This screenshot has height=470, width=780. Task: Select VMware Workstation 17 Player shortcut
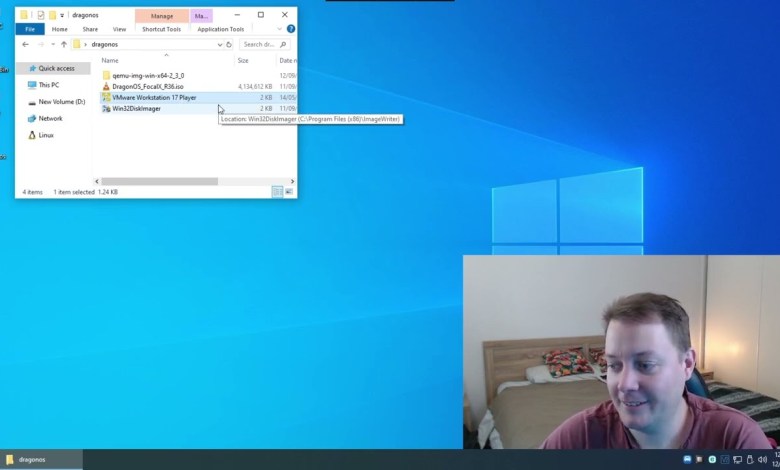[x=154, y=97]
